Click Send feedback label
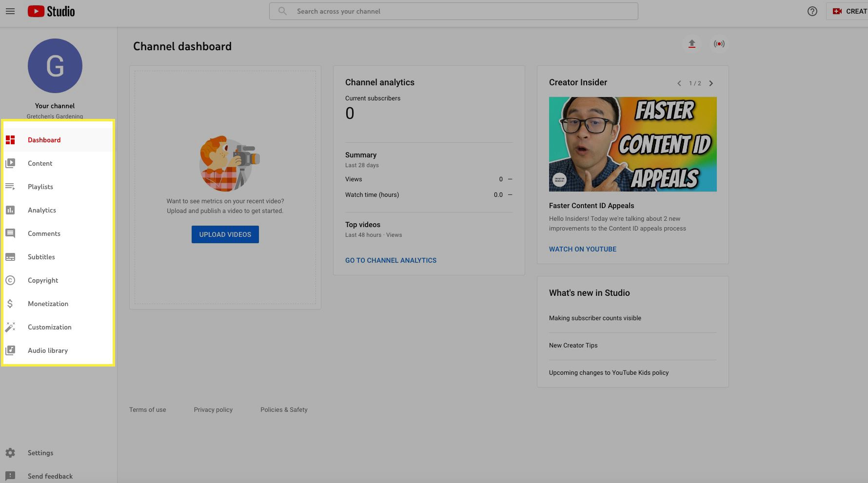 click(50, 476)
